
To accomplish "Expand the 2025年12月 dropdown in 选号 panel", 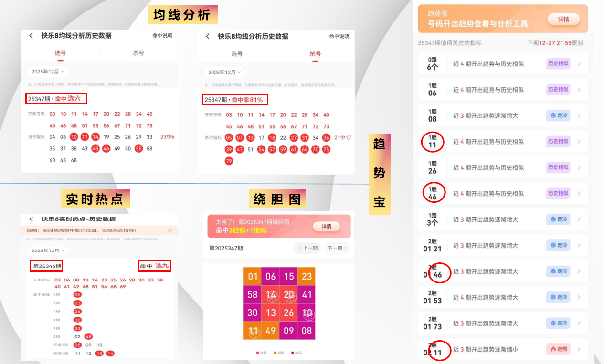I will (48, 72).
